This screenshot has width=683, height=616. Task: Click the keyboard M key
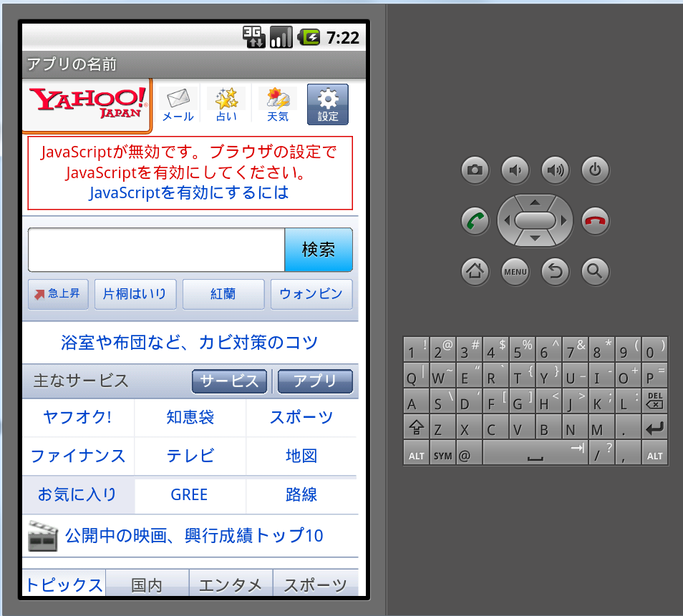click(x=601, y=426)
